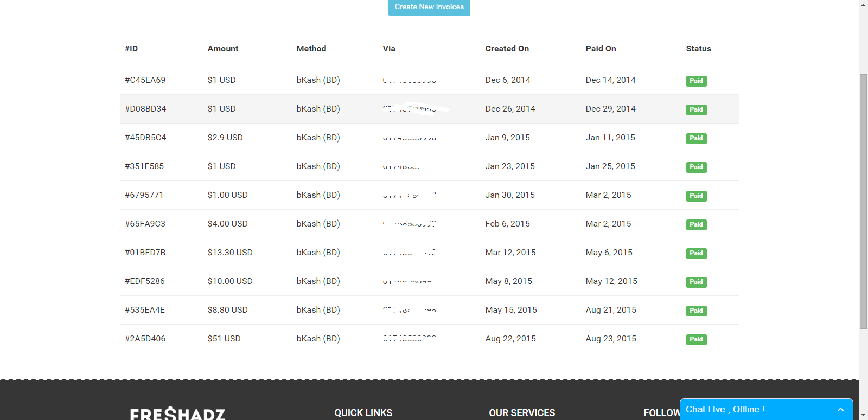Click the scrollbar down arrow

point(863,416)
